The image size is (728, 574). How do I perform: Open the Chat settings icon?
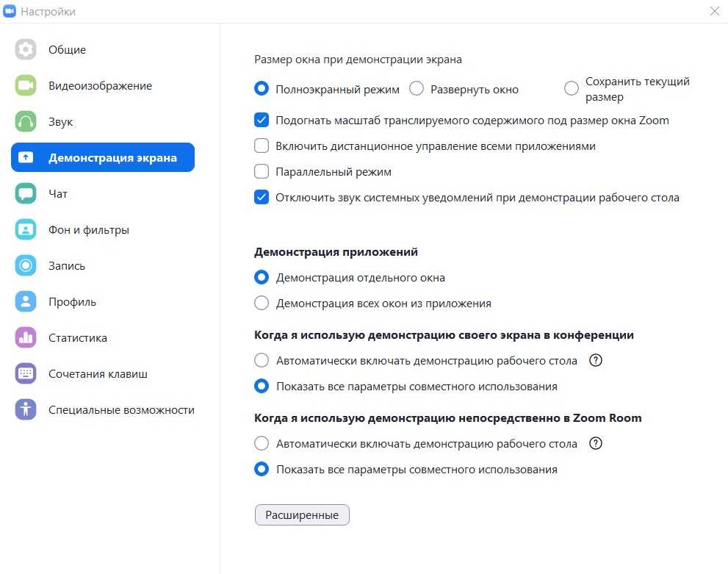point(26,194)
